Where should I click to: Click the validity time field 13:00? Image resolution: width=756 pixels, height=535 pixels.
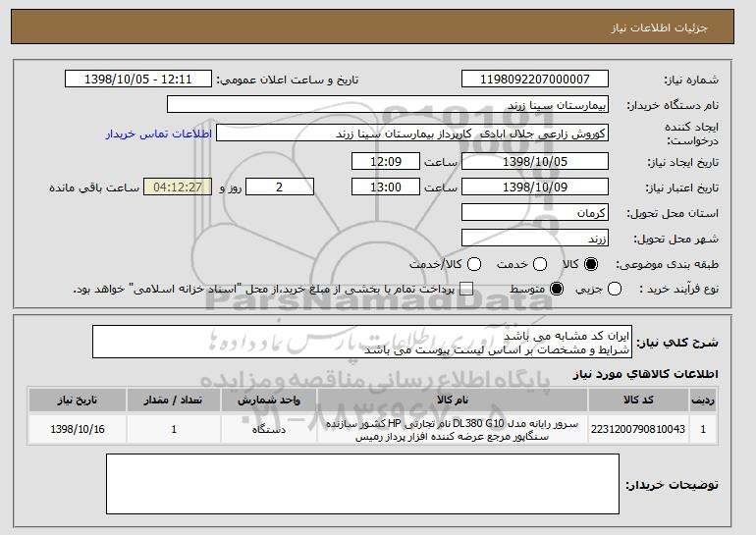[x=386, y=187]
